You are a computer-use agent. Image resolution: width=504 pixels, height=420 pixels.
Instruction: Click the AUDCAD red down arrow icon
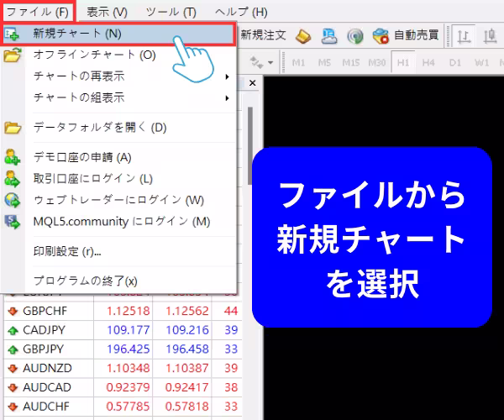(x=13, y=387)
